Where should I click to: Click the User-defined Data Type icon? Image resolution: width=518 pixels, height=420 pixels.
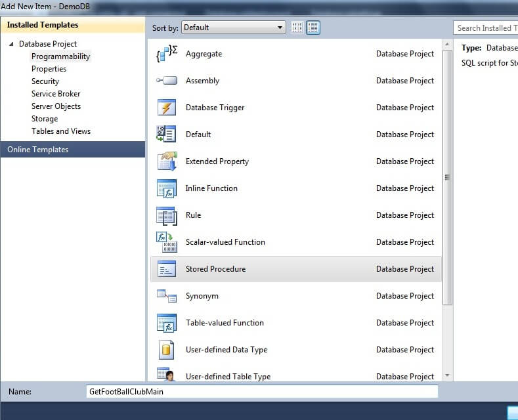[166, 350]
